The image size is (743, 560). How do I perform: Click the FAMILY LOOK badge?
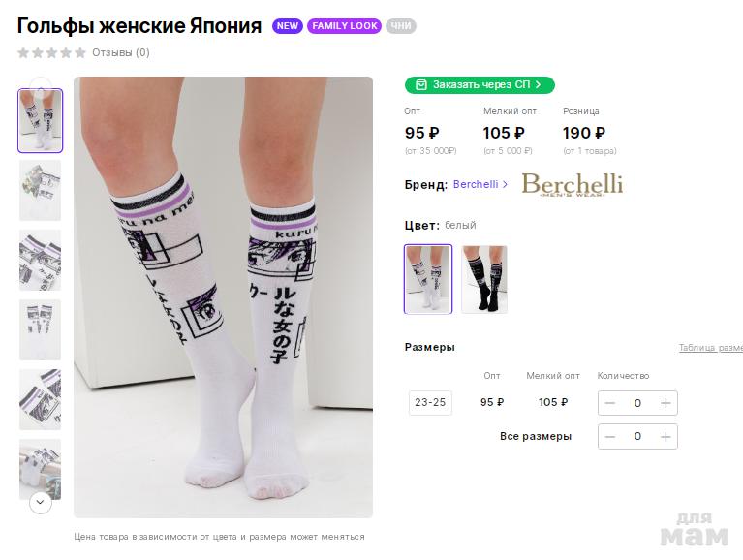point(344,26)
